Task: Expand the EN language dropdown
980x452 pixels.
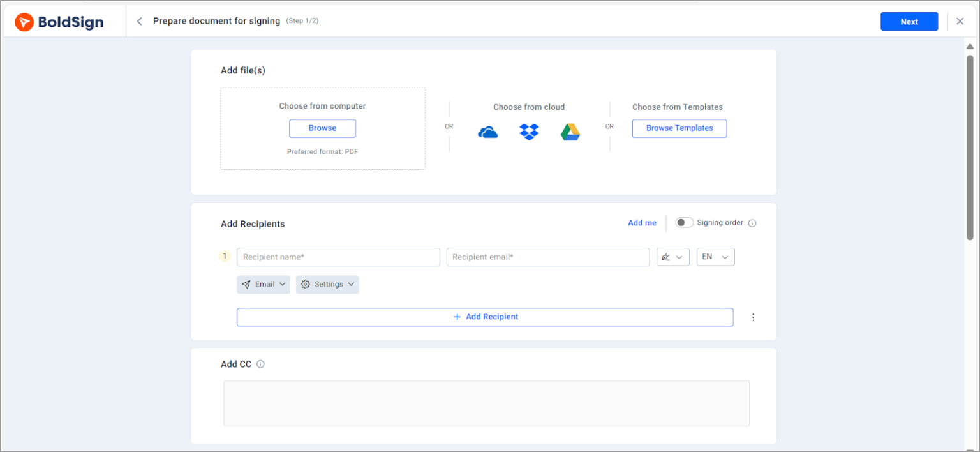Action: (715, 257)
